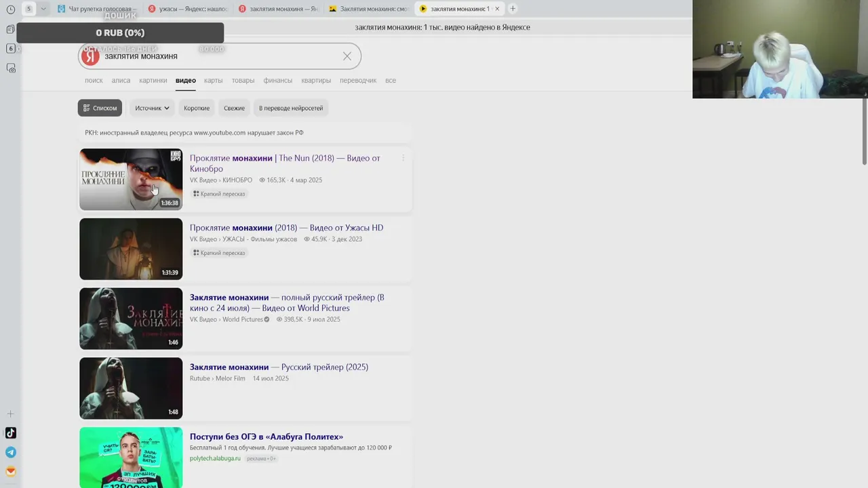Toggle the Короткие filter

click(x=197, y=108)
